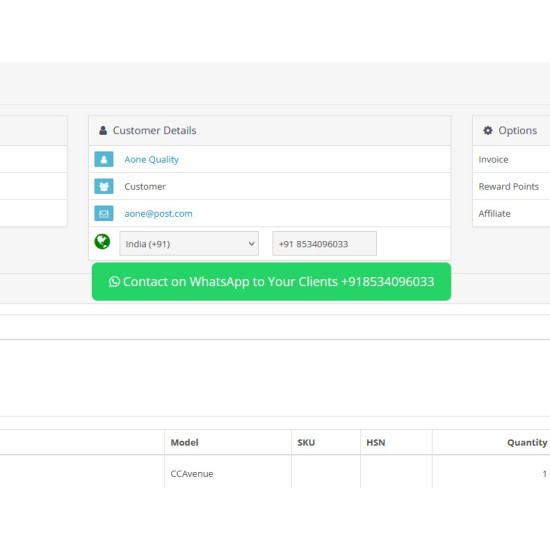
Task: Click the envelope email icon
Action: coord(104,213)
